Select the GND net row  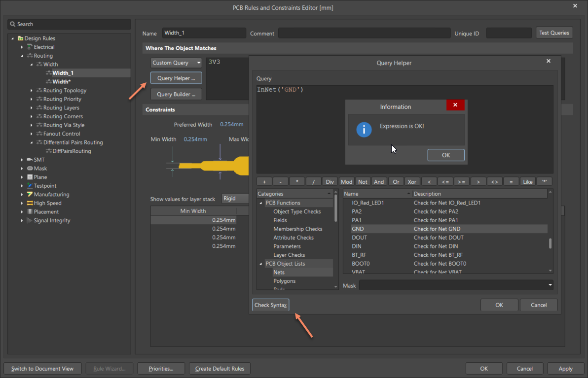click(x=358, y=229)
